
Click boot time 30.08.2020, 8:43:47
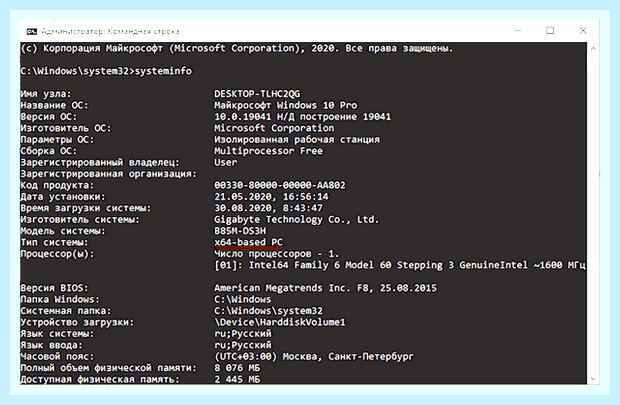pyautogui.click(x=268, y=208)
